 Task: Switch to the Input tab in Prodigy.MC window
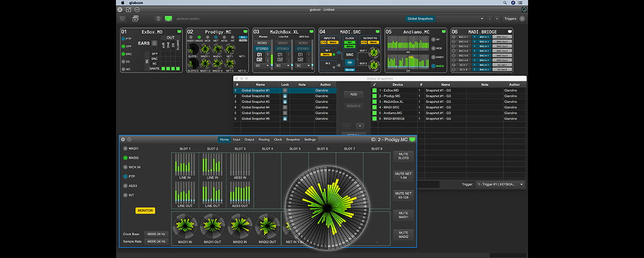(237, 139)
